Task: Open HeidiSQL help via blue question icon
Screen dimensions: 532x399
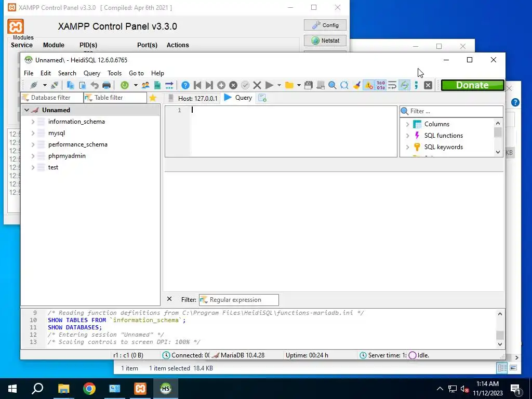Action: tap(185, 85)
